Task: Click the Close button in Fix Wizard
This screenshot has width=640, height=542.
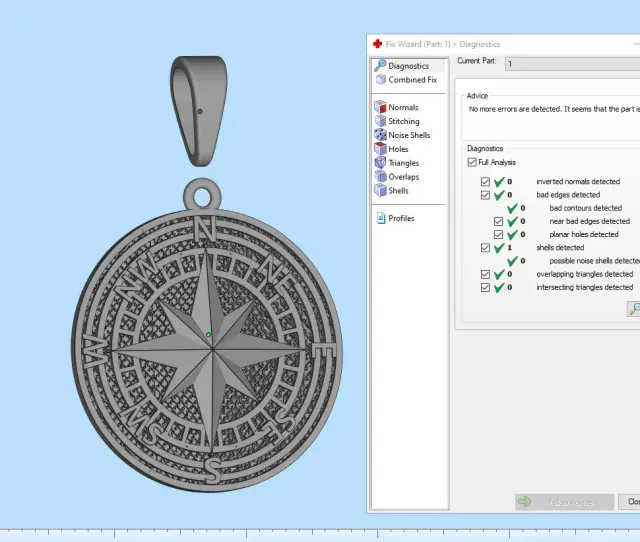Action: coord(629,502)
